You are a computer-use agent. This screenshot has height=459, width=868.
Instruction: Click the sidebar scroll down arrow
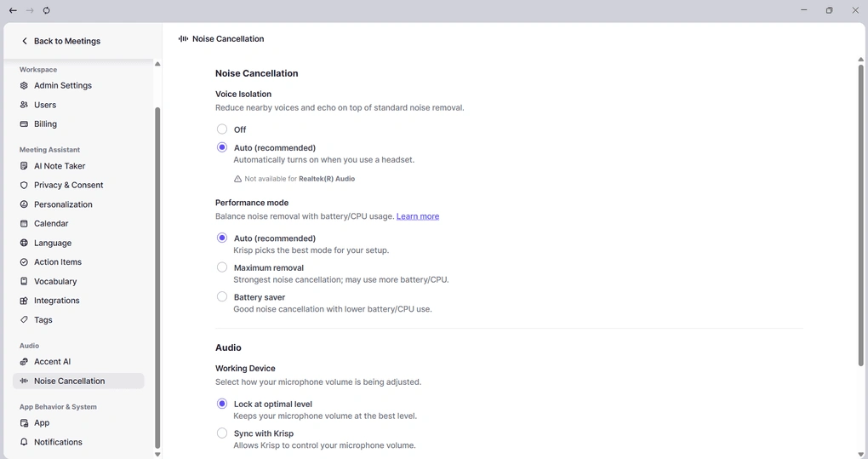[157, 454]
